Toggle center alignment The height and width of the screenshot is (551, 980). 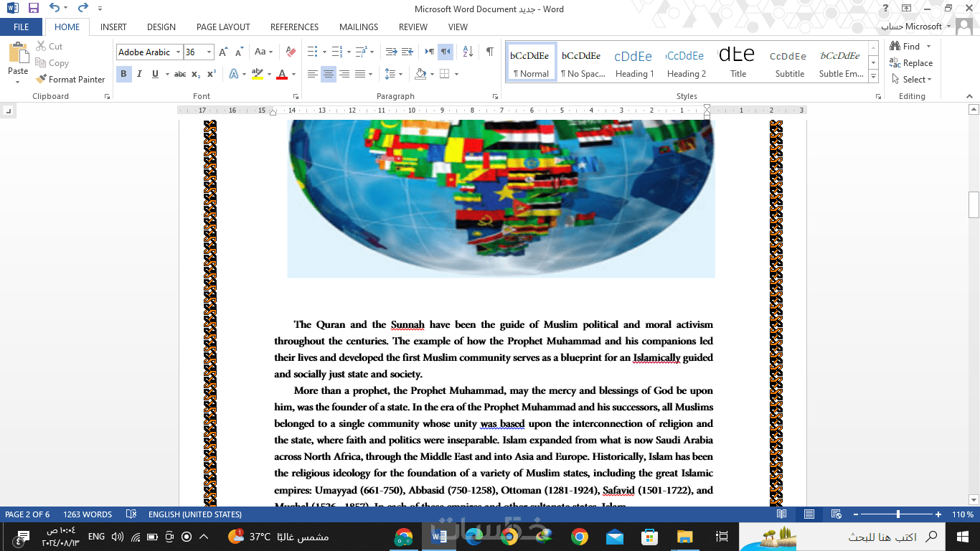329,74
